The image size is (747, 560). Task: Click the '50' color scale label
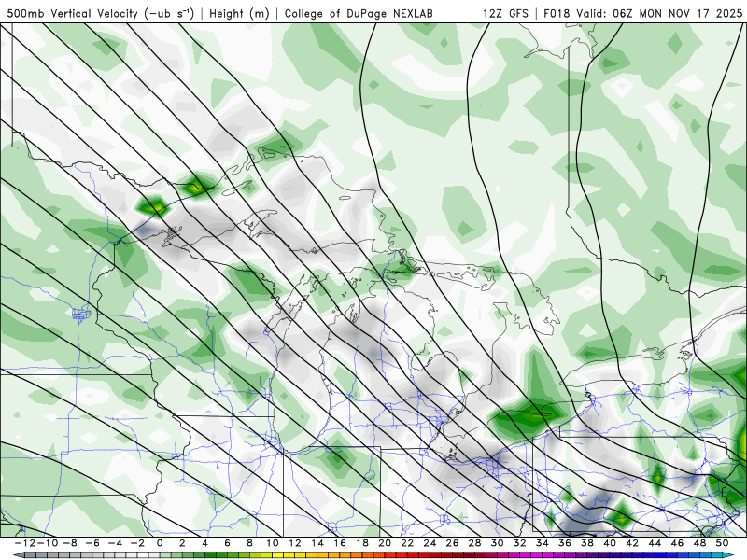722,543
